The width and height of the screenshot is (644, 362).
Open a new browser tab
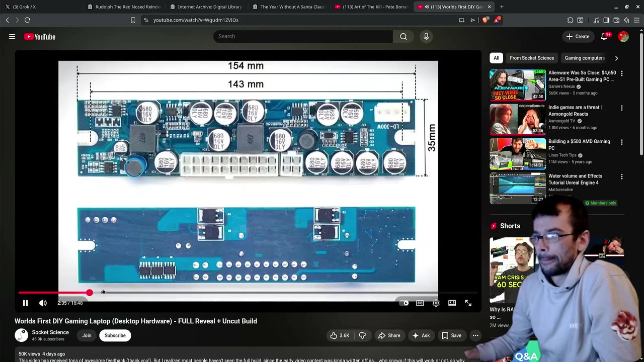[x=502, y=7]
